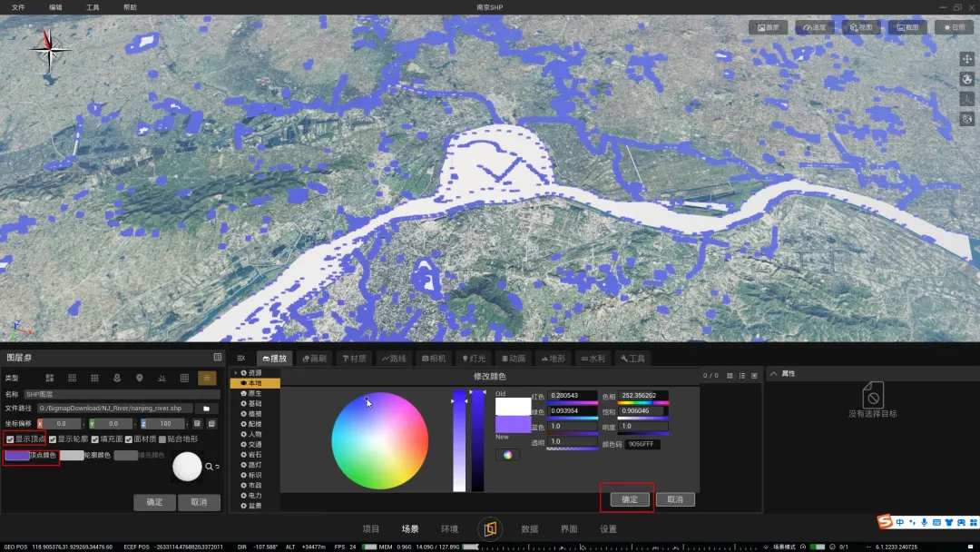Viewport: 980px width, 552px height.
Task: Collapse the 属性 panel chevron
Action: (774, 373)
